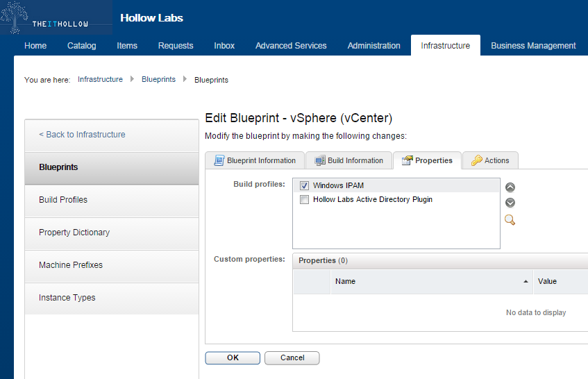The height and width of the screenshot is (379, 588).
Task: Uncheck the Windows IPAM build profile
Action: tap(304, 186)
